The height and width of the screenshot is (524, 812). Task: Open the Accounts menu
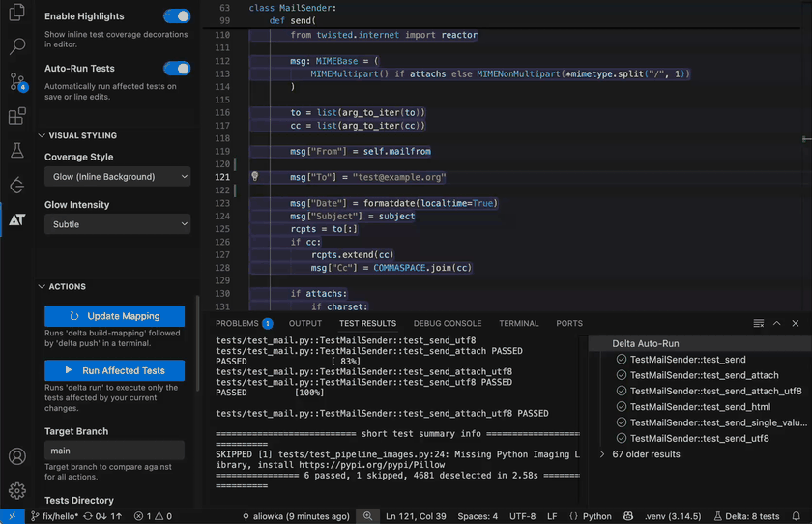pyautogui.click(x=17, y=456)
